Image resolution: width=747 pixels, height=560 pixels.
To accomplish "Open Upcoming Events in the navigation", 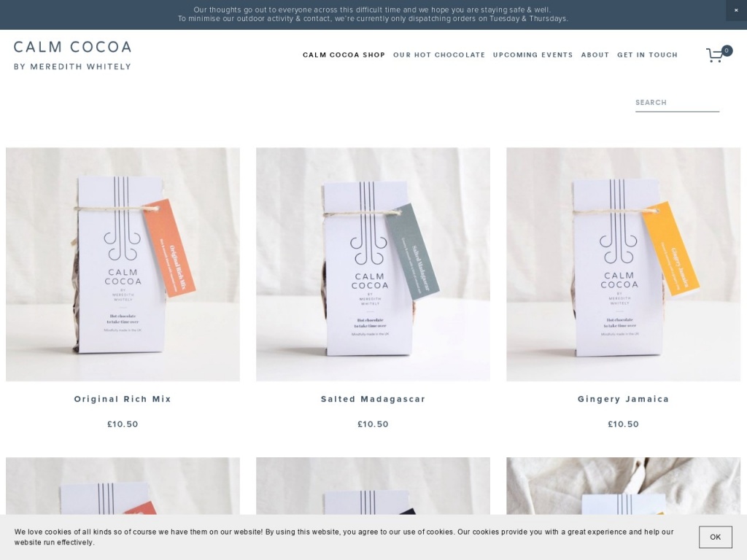I will coord(533,55).
